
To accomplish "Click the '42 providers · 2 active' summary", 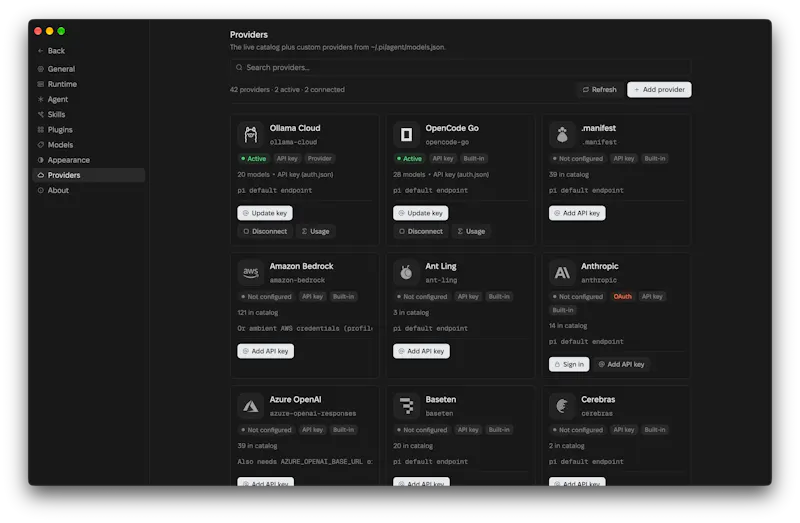I will (x=287, y=89).
